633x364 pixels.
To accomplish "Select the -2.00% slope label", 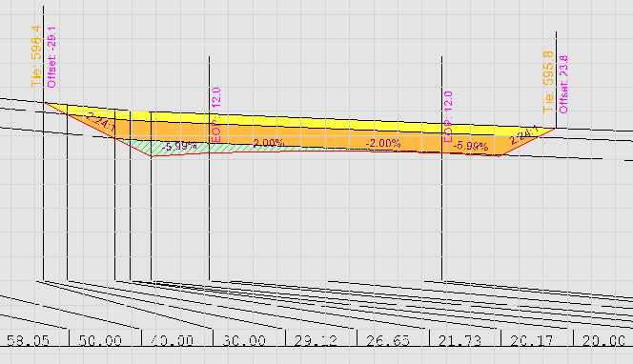I will click(x=383, y=143).
